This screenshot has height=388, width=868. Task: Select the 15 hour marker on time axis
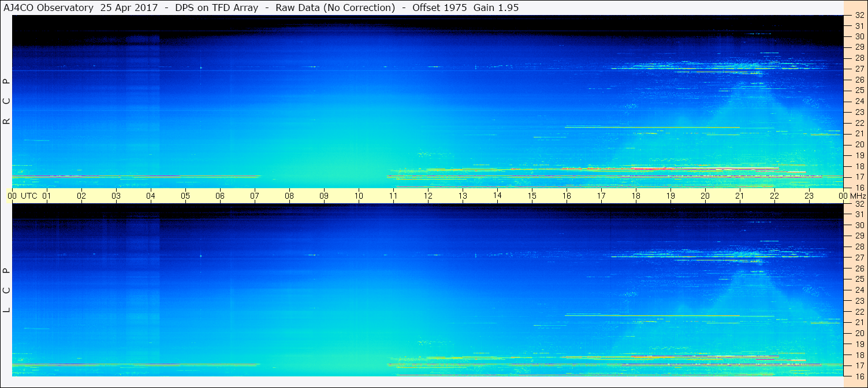click(532, 196)
